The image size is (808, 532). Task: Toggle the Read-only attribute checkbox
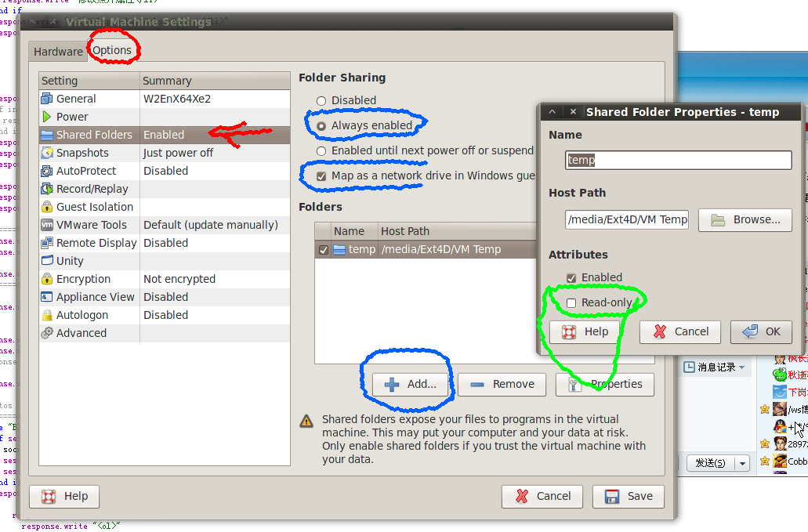click(x=571, y=302)
